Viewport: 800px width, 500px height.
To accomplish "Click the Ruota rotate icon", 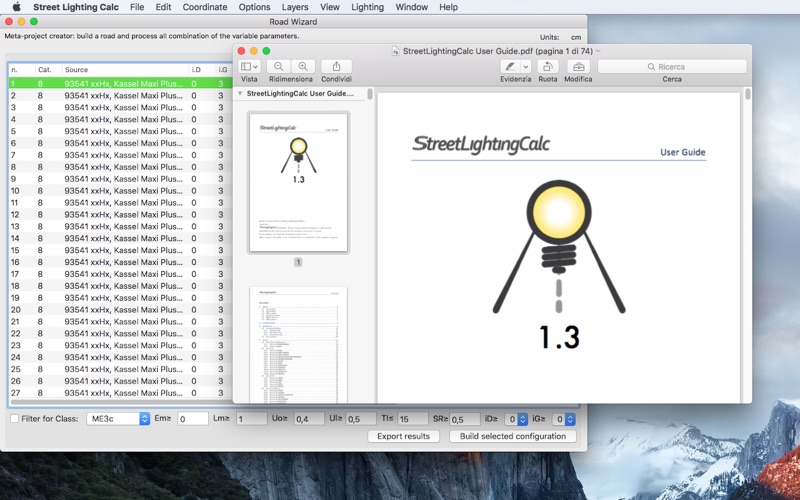I will pyautogui.click(x=547, y=66).
